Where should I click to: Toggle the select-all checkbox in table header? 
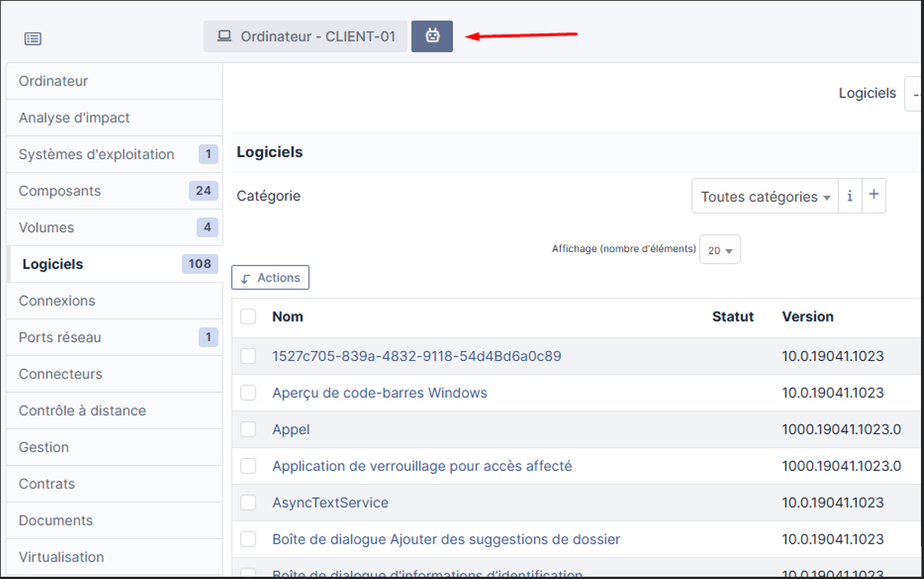click(x=248, y=316)
